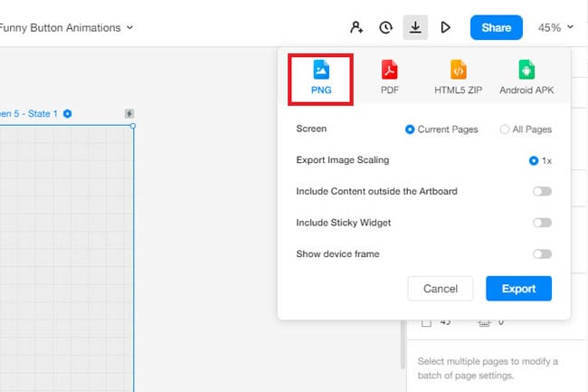The width and height of the screenshot is (588, 392).
Task: Toggle Include Content outside the Artboard
Action: [542, 191]
